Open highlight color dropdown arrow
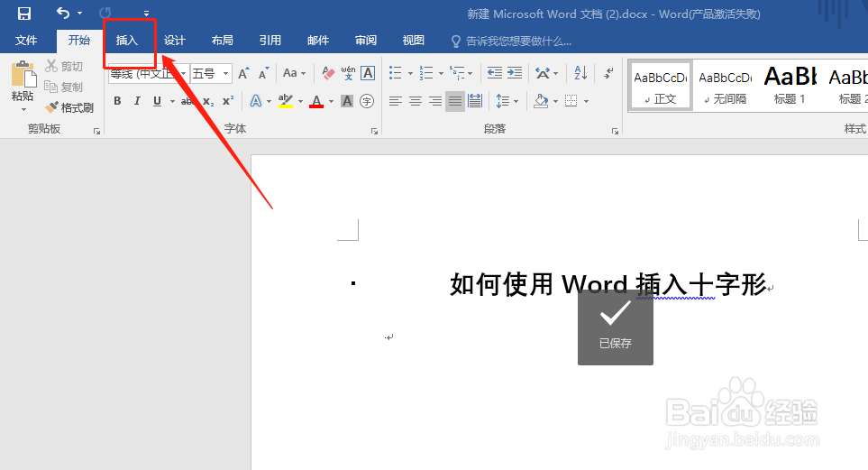This screenshot has height=470, width=868. [x=300, y=101]
